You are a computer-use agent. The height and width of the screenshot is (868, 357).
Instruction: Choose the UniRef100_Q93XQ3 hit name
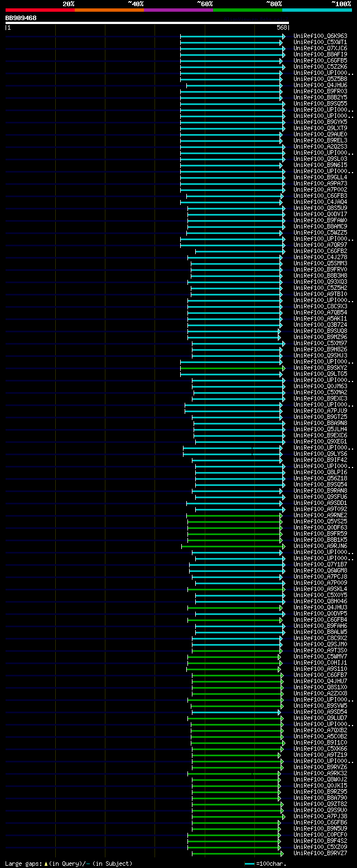(320, 282)
